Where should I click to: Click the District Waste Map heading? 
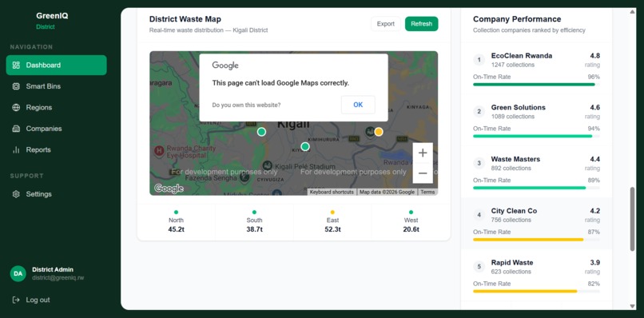(x=185, y=19)
